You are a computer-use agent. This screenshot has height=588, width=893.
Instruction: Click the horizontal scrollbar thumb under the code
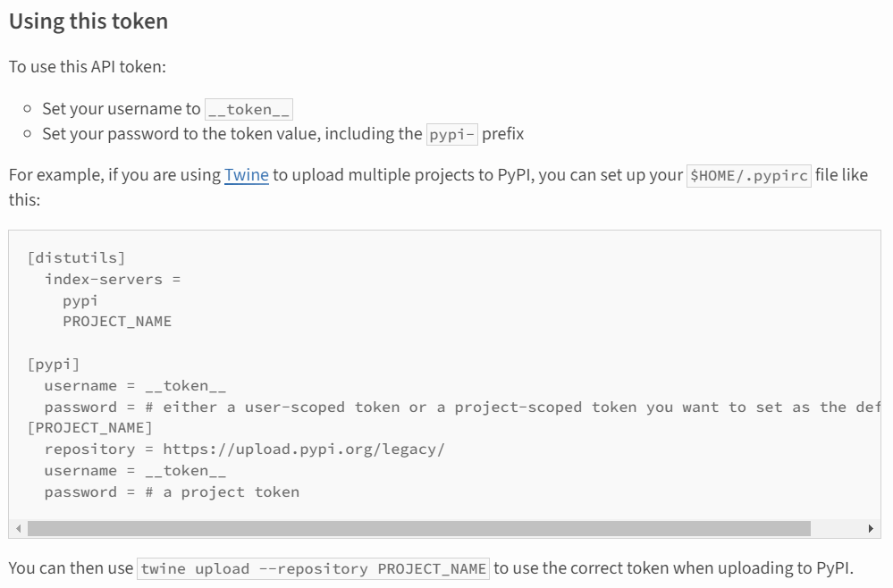tap(418, 529)
